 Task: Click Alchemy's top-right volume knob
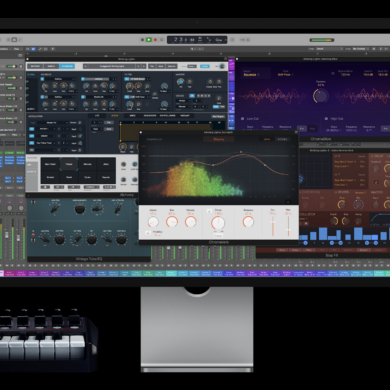(x=222, y=66)
